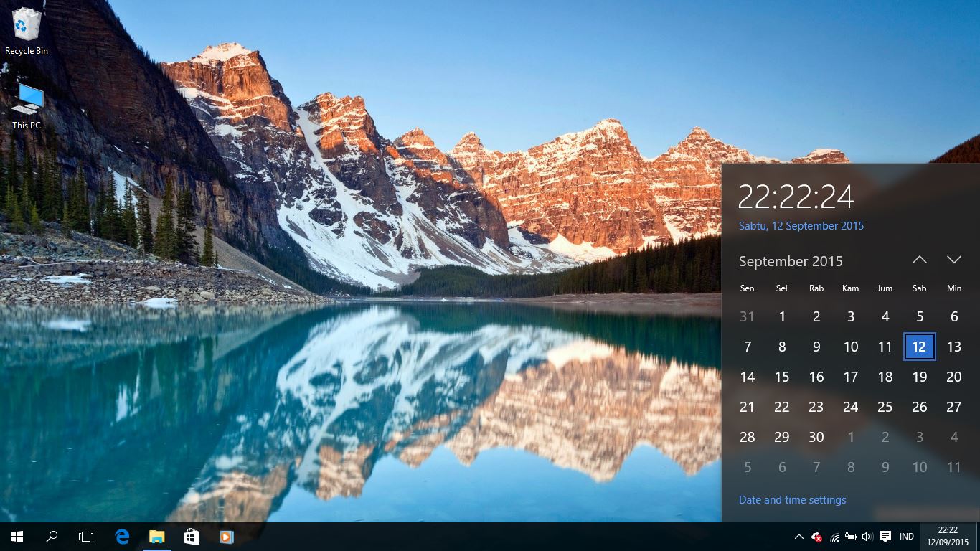Open Date and time settings

(x=792, y=499)
